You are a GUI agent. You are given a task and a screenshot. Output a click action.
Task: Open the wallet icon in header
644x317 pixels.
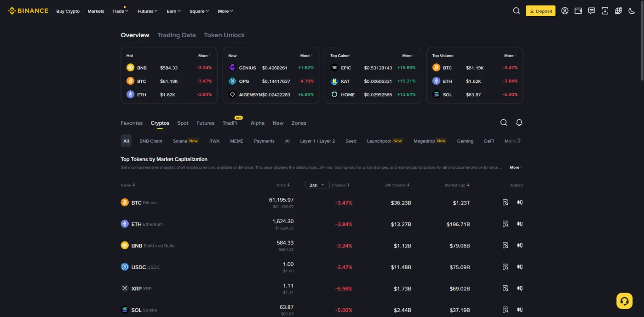578,11
